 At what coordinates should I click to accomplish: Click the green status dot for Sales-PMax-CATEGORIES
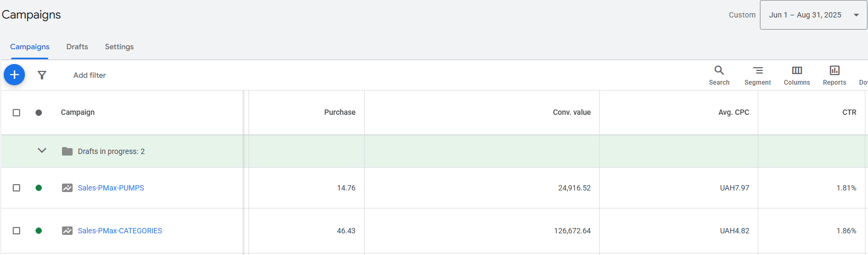click(39, 231)
